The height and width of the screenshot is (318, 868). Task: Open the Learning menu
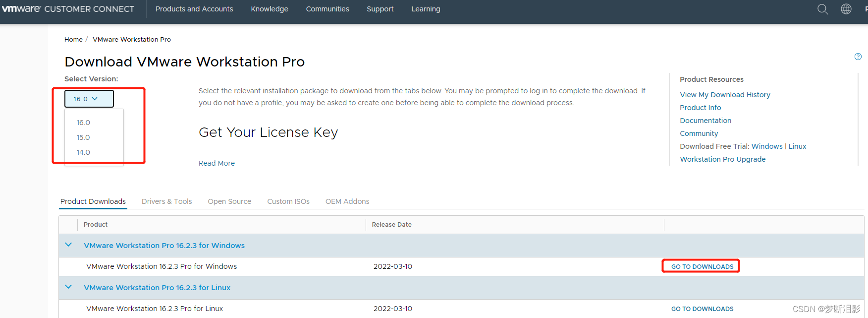pos(426,9)
